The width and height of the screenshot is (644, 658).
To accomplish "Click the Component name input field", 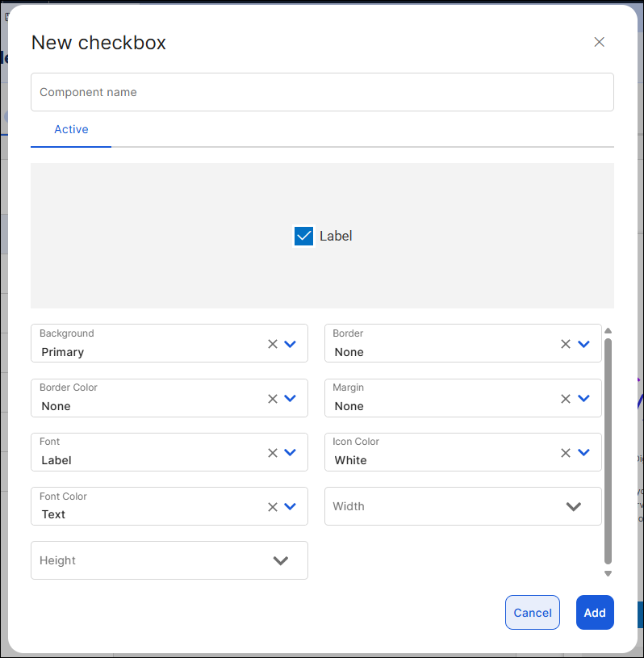I will (322, 92).
